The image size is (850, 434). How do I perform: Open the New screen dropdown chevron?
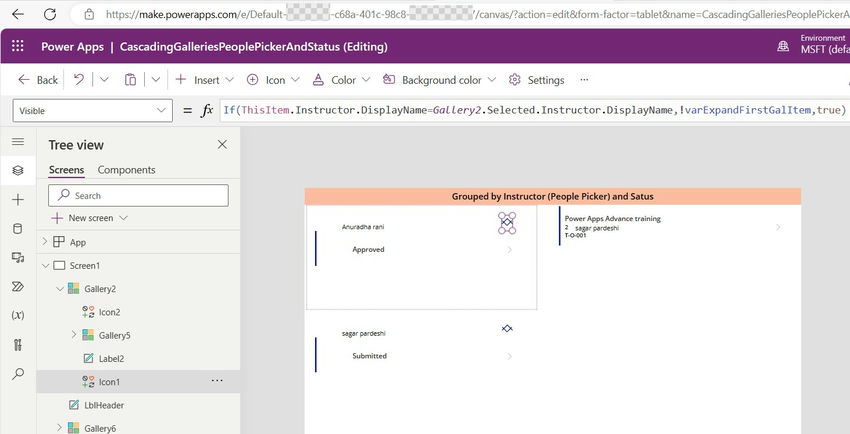point(123,218)
